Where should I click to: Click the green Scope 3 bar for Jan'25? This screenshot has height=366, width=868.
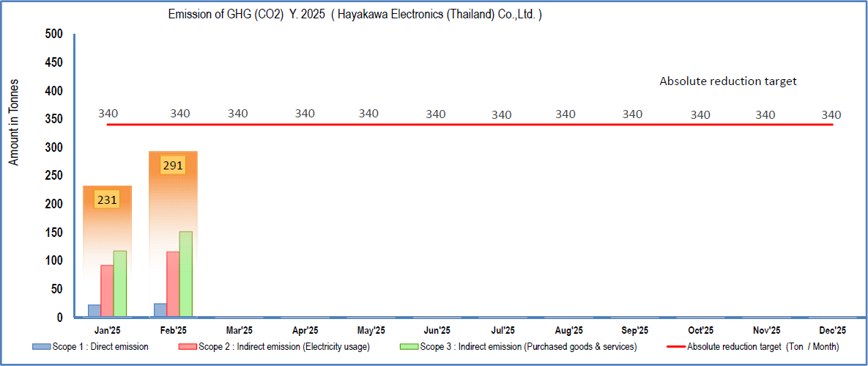tap(120, 285)
